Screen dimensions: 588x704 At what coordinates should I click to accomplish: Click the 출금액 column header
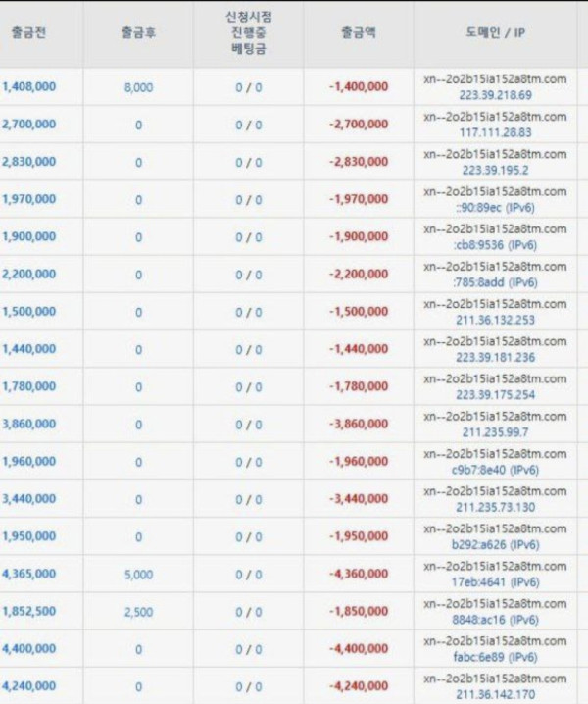359,32
